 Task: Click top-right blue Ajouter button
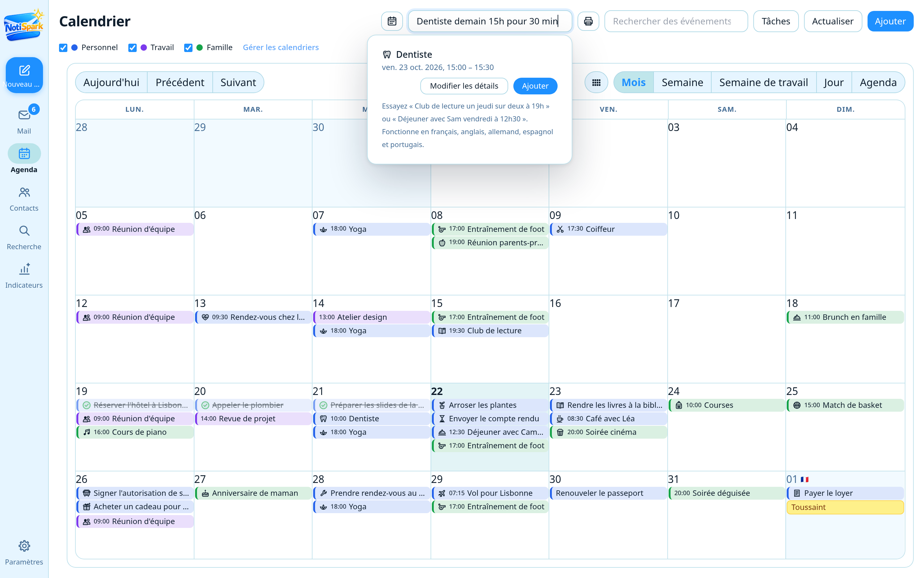[890, 21]
